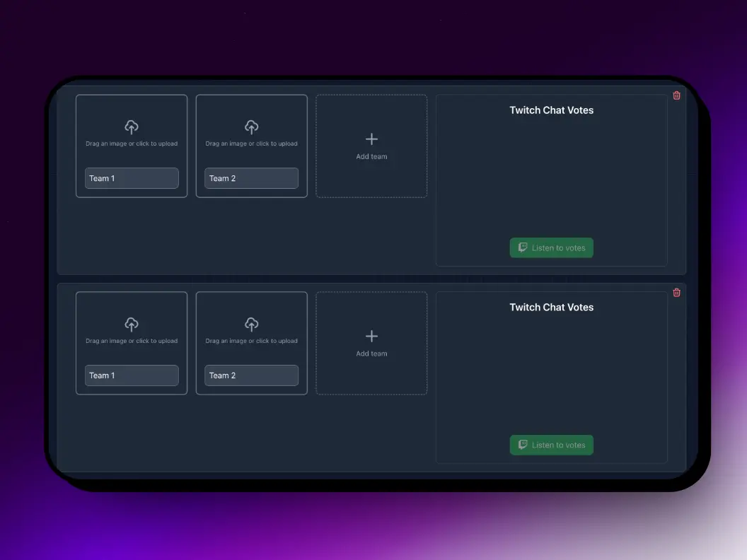Click the trash icon for the first matchup
Screen dimensions: 747x560
pos(676,95)
